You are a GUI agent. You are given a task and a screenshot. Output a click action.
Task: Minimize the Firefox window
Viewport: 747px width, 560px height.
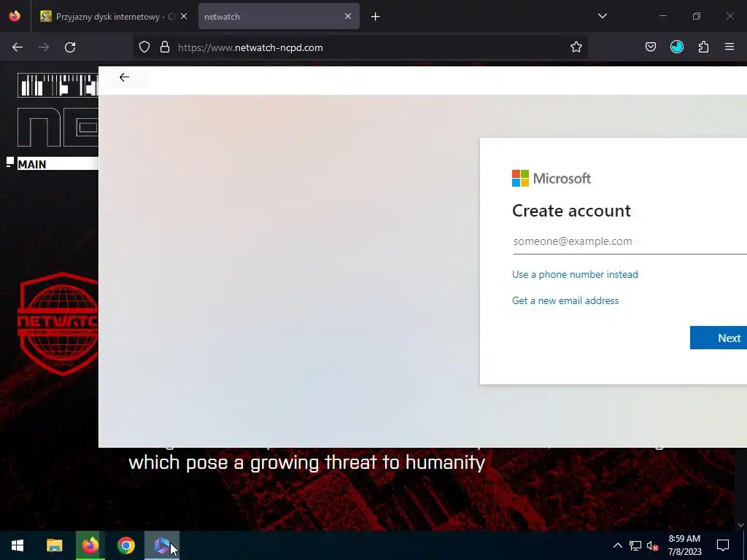pos(662,16)
